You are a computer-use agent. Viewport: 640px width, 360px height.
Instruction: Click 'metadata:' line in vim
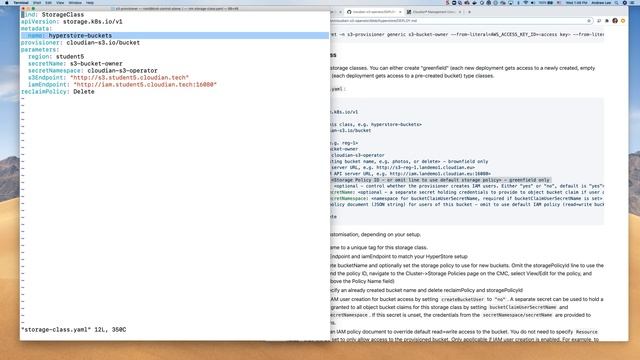coord(37,29)
